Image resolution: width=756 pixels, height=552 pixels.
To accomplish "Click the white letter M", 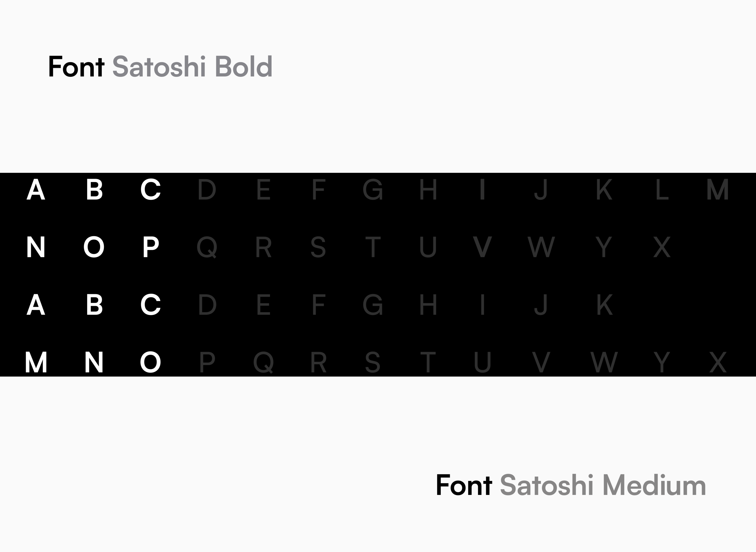I will click(x=36, y=362).
